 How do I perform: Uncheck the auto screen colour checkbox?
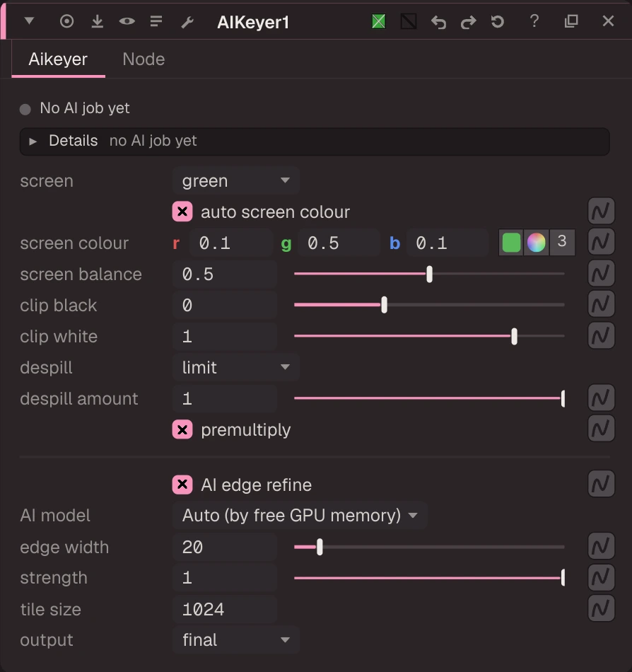pos(182,212)
